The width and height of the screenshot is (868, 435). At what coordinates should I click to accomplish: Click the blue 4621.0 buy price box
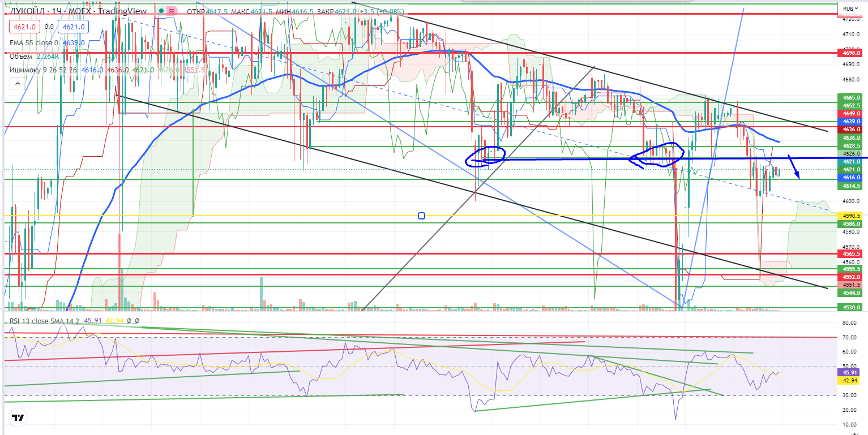[74, 27]
